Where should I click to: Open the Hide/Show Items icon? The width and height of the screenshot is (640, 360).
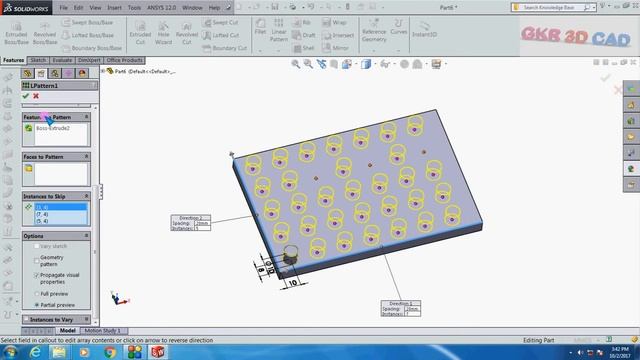click(x=384, y=64)
